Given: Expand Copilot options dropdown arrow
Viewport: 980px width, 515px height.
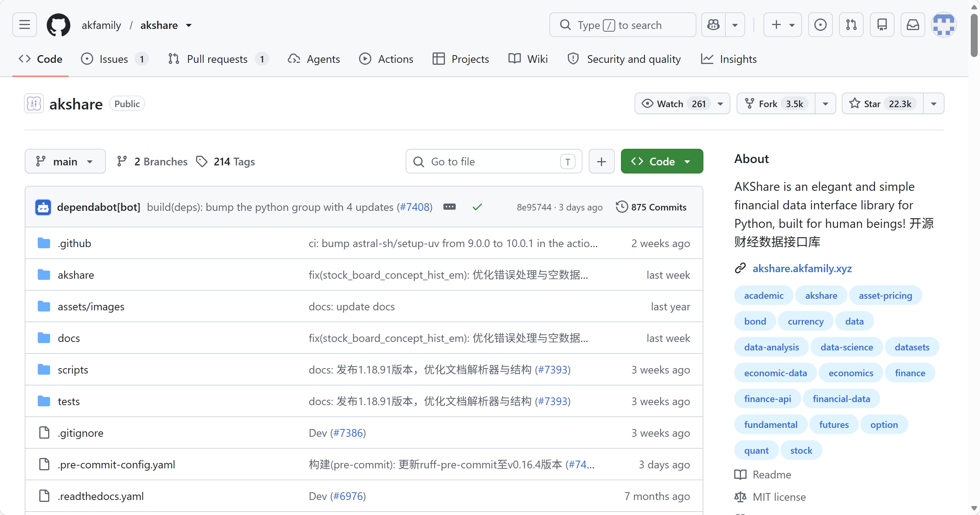Looking at the screenshot, I should click(735, 25).
